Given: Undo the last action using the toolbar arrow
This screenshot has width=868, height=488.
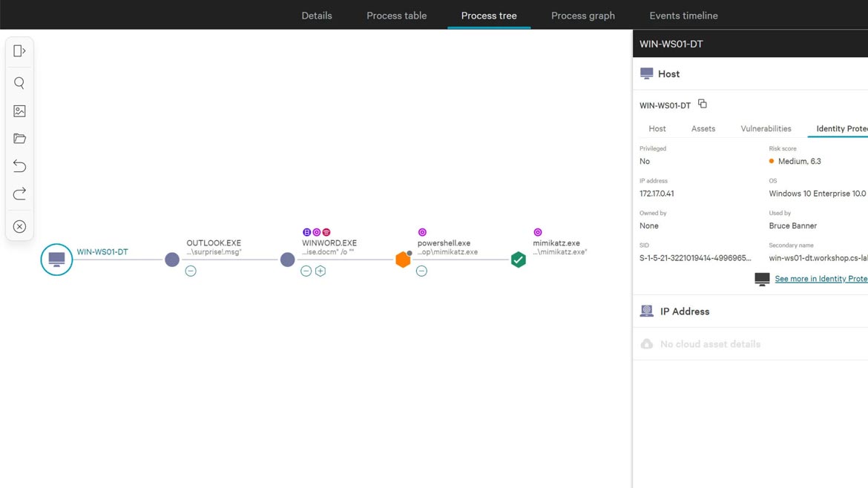Looking at the screenshot, I should tap(19, 166).
